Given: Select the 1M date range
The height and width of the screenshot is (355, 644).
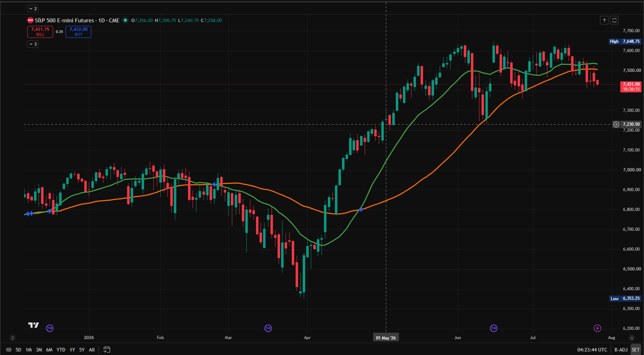Looking at the screenshot, I should click(x=29, y=350).
